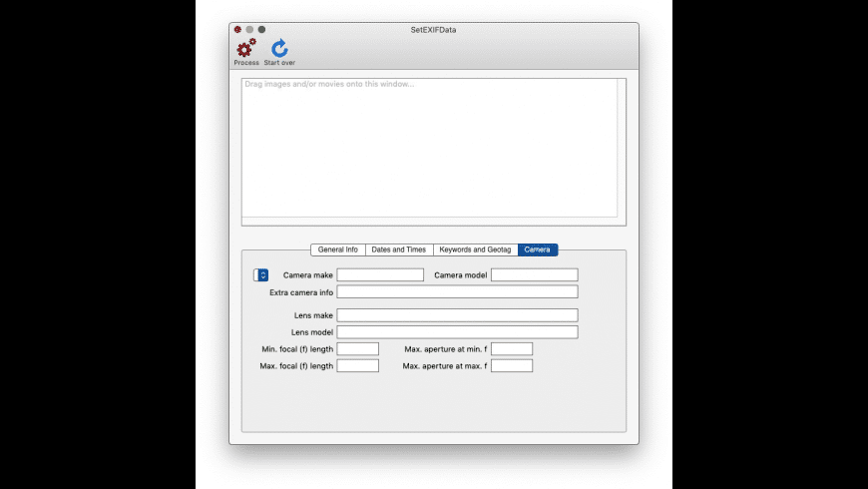Viewport: 868px width, 489px height.
Task: Click the Lens model field
Action: (x=457, y=331)
